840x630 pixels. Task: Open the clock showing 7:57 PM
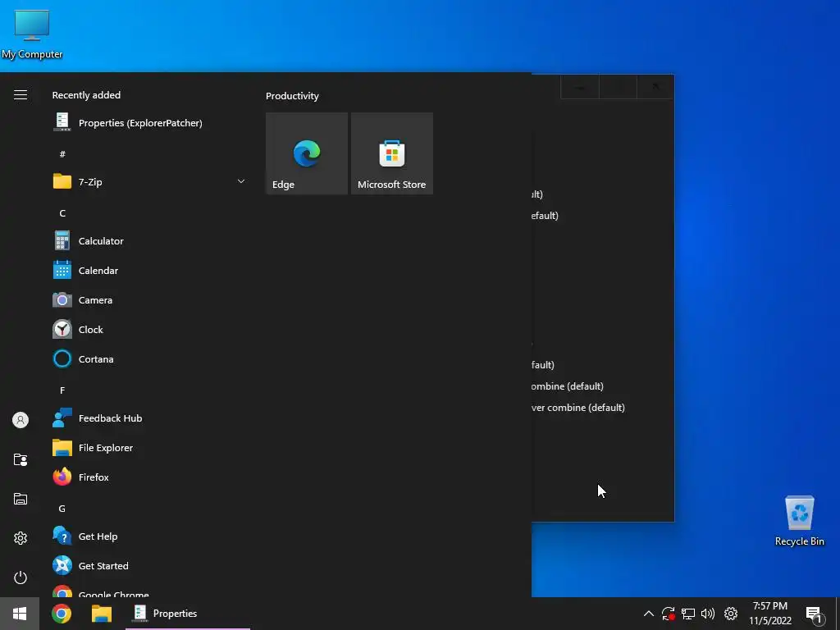[x=769, y=614]
